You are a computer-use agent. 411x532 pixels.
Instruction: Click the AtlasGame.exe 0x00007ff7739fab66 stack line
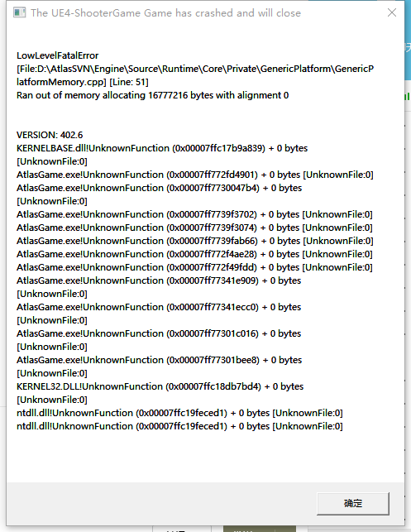pyautogui.click(x=195, y=241)
